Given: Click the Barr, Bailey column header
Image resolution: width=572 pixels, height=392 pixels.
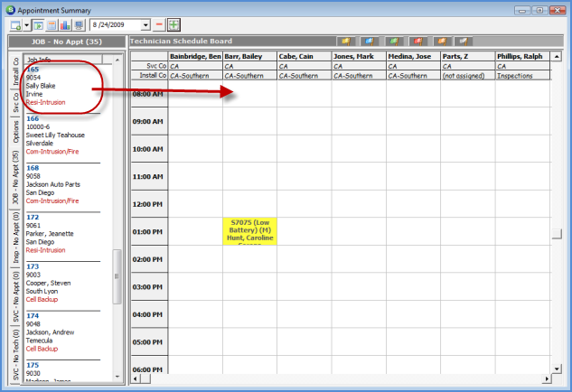Looking at the screenshot, I should [x=250, y=56].
